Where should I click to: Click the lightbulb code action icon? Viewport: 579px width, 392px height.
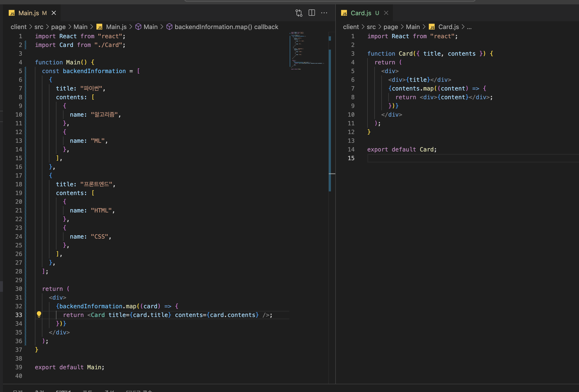pos(39,314)
